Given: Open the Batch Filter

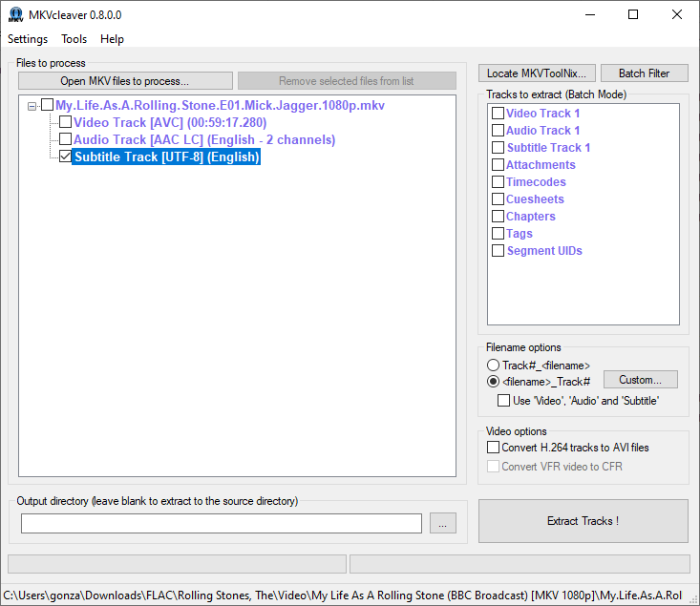Looking at the screenshot, I should pyautogui.click(x=645, y=73).
